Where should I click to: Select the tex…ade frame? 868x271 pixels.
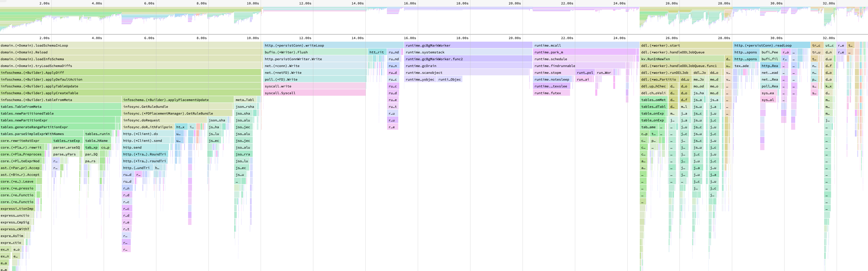pos(742,66)
